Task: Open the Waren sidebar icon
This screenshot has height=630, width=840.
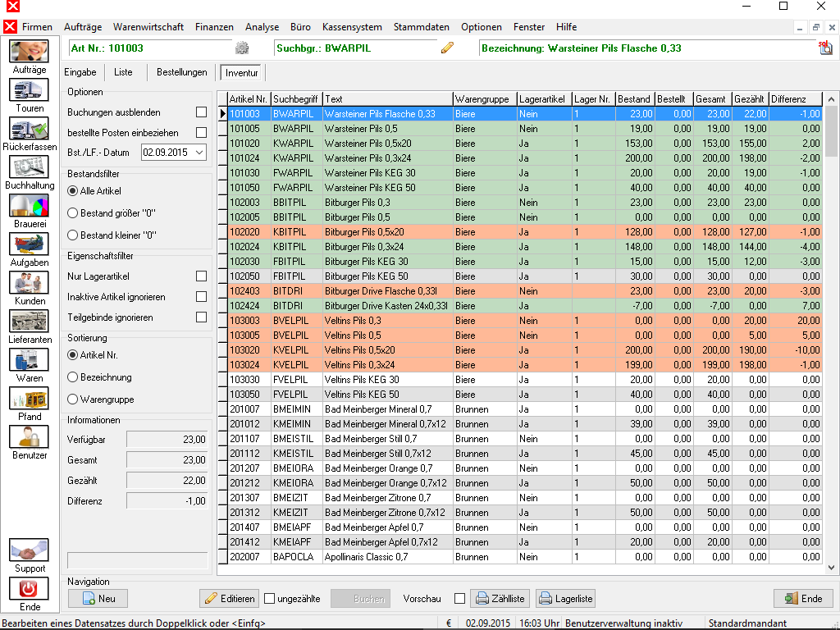Action: coord(29,360)
